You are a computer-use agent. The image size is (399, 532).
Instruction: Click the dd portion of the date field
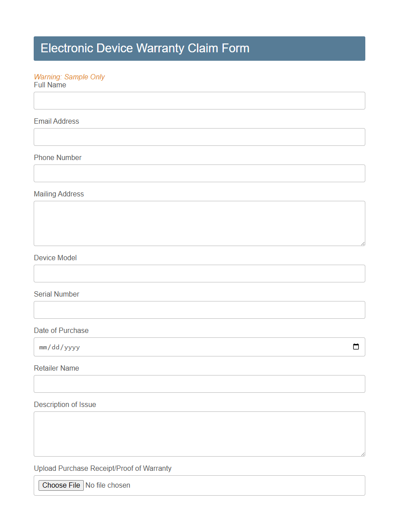[56, 347]
